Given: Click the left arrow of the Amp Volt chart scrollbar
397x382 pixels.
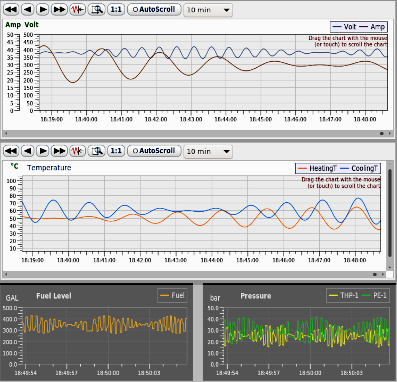Looking at the screenshot, I should coord(5,134).
